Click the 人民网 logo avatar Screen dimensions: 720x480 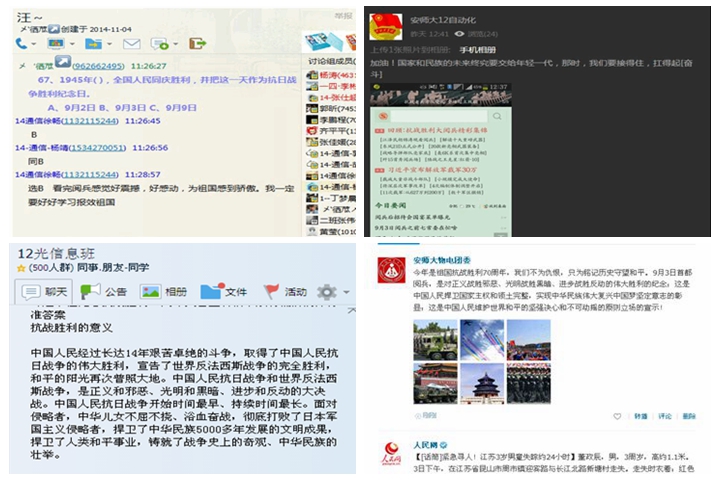point(391,452)
